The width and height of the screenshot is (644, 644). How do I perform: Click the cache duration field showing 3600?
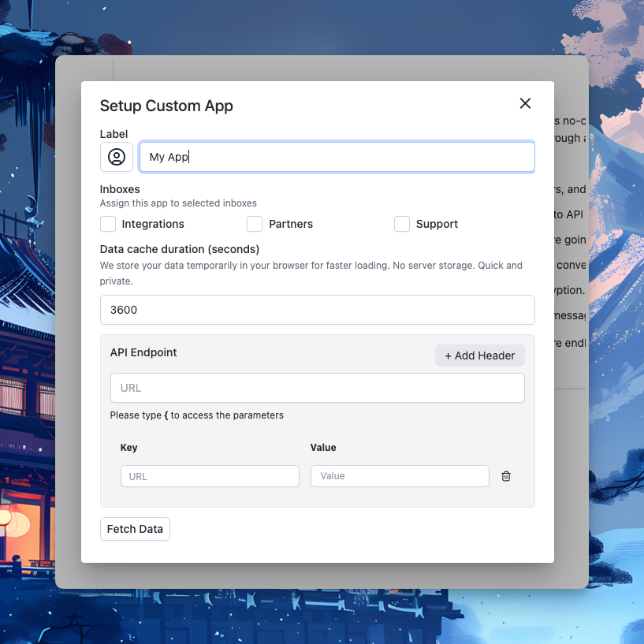point(317,310)
